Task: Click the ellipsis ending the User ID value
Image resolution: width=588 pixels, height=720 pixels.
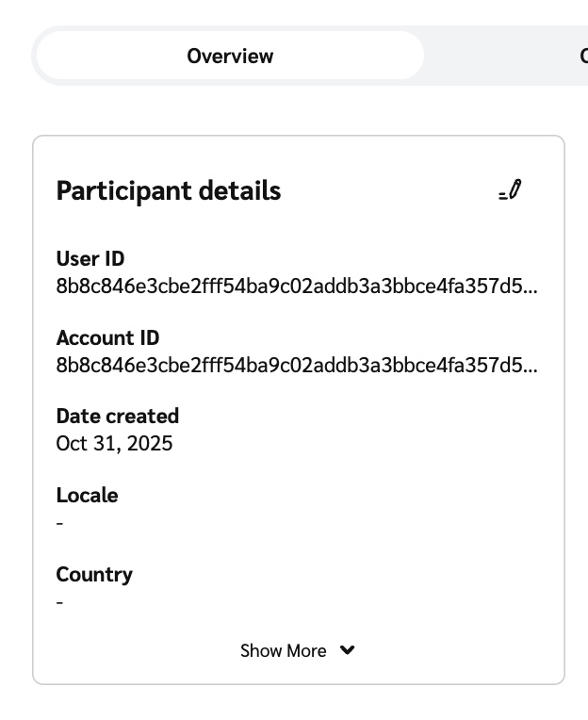Action: click(532, 288)
